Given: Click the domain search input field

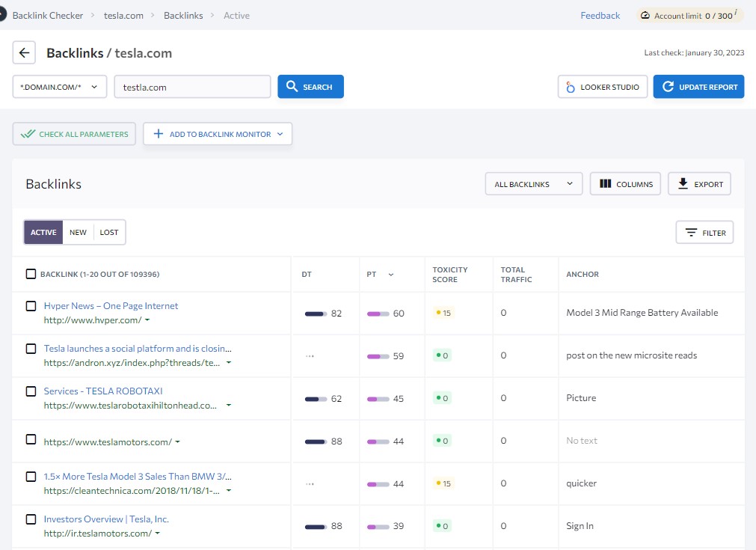Looking at the screenshot, I should click(x=192, y=87).
